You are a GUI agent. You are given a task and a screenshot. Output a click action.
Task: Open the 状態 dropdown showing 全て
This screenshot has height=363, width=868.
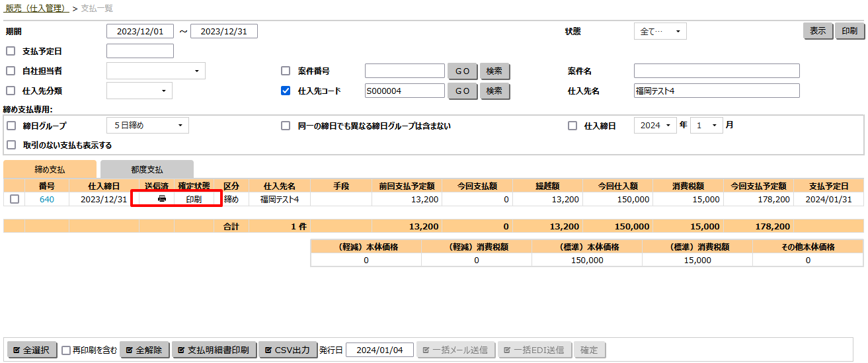coord(660,31)
